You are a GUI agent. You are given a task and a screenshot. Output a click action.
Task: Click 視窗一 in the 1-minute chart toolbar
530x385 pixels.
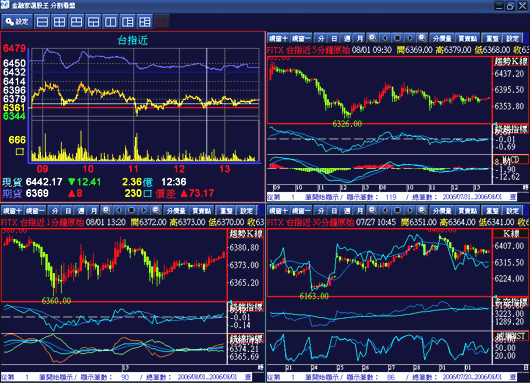click(35, 211)
